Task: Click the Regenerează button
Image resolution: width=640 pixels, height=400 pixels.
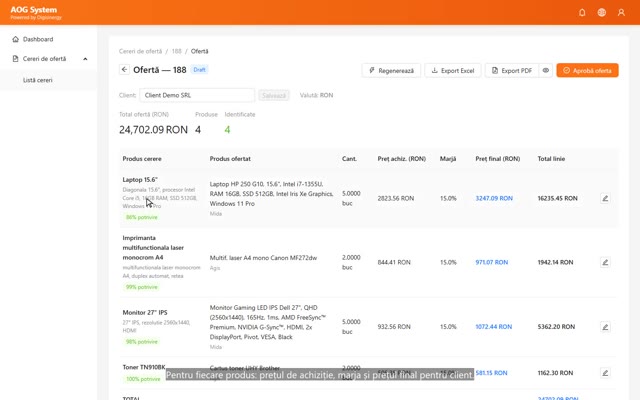Action: point(391,71)
